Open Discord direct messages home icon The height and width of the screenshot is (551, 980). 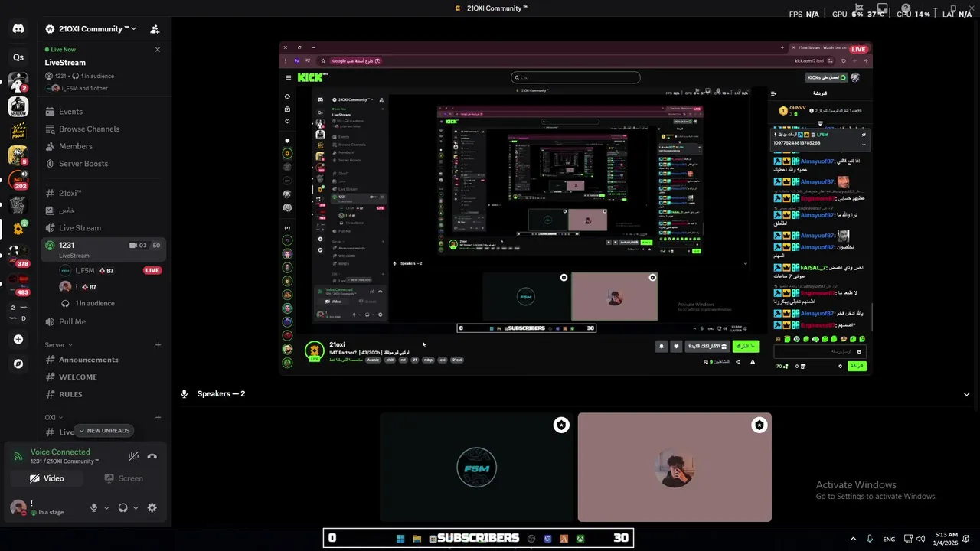point(18,29)
